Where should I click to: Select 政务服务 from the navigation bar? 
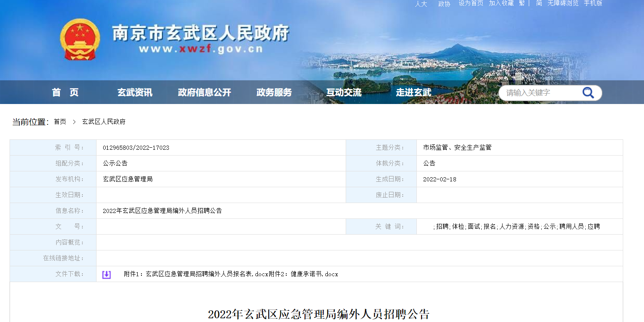point(274,92)
